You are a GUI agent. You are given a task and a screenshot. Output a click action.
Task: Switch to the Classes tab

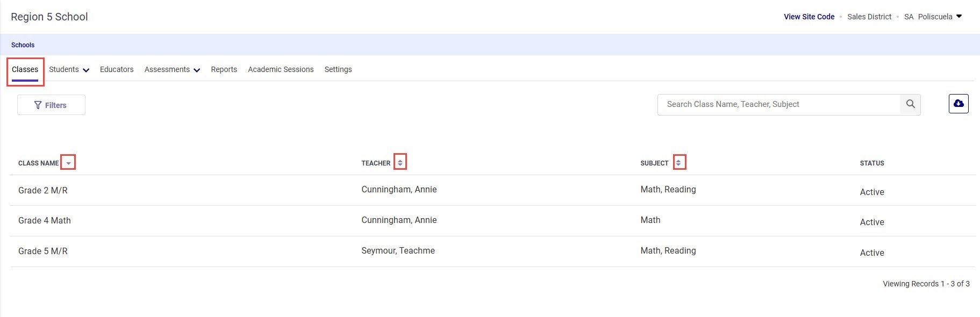click(x=25, y=70)
